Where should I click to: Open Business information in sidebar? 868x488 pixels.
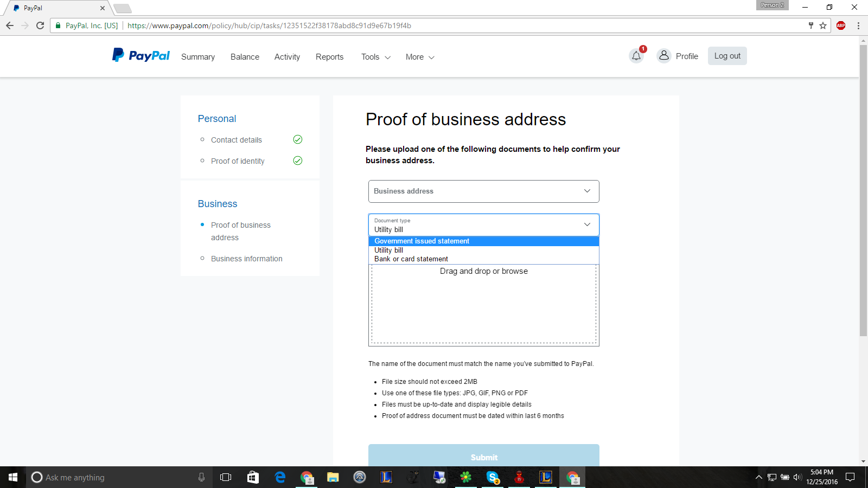click(x=247, y=259)
